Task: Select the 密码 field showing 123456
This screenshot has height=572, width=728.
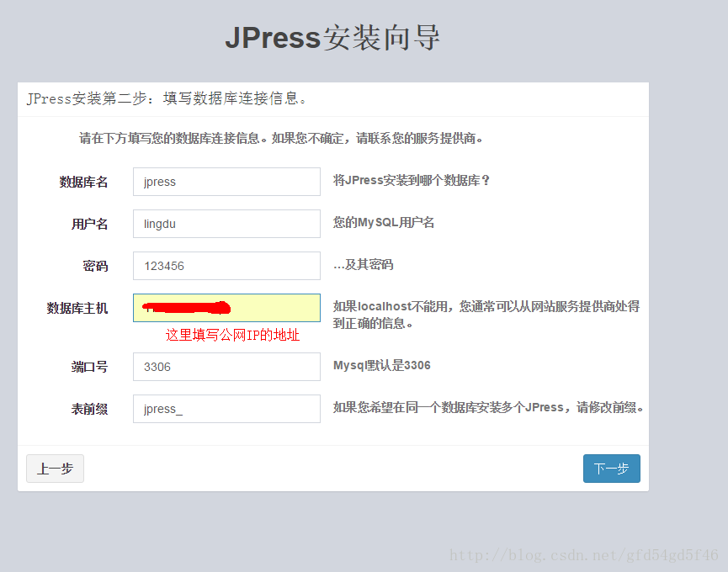Action: coord(226,266)
